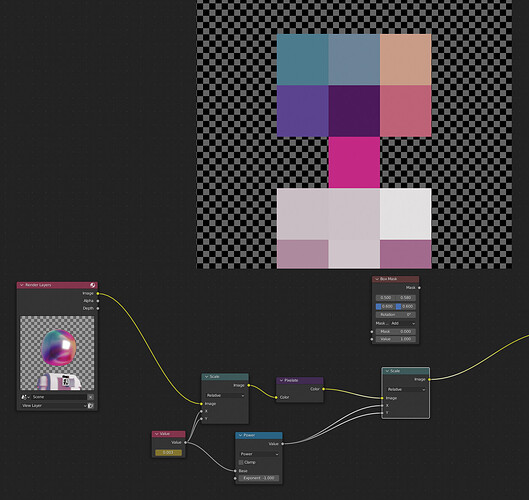This screenshot has width=529, height=500.
Task: Click the Mask 0.000 input field
Action: click(396, 332)
